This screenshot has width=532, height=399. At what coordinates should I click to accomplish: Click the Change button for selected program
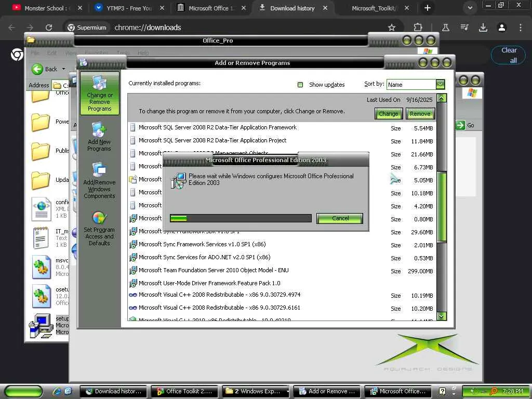tap(388, 114)
